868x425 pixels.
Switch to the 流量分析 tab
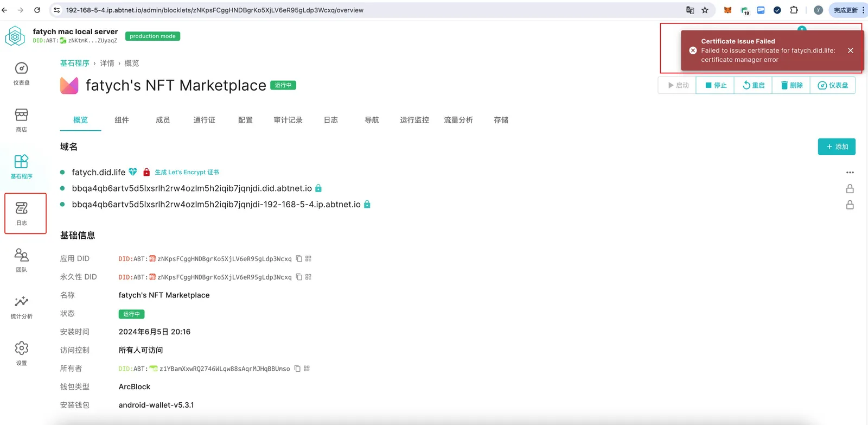(x=458, y=120)
